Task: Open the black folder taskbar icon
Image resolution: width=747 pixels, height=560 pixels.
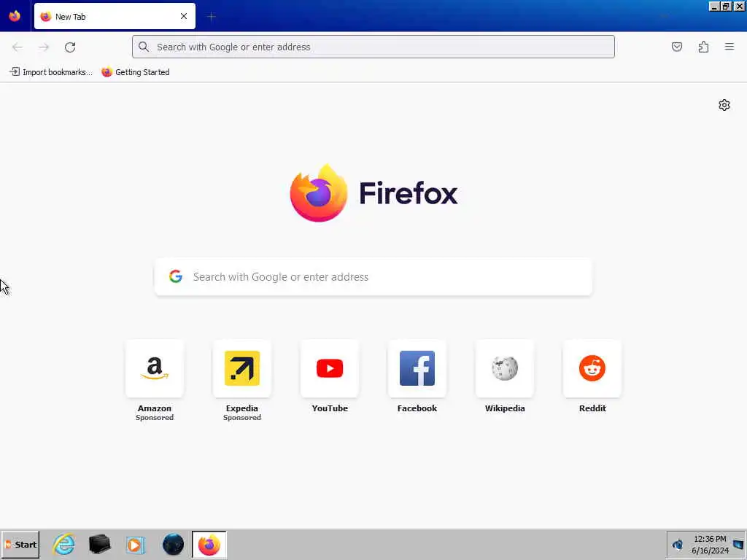Action: coord(99,544)
